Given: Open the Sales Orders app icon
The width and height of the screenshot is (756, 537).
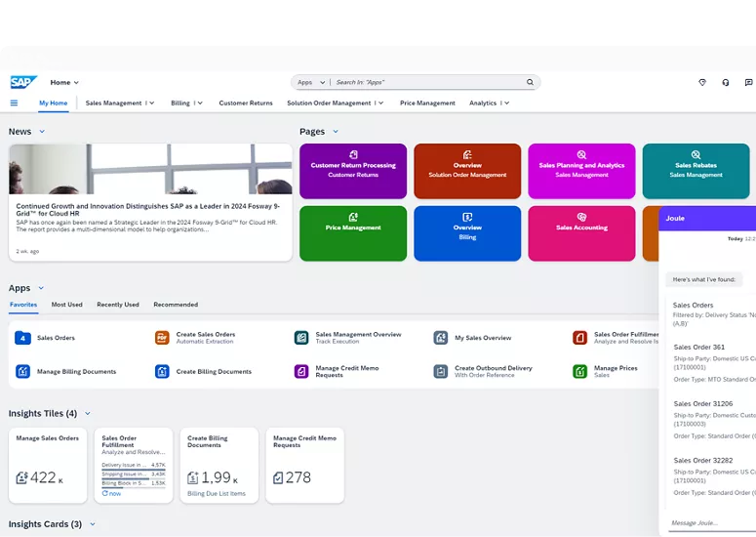Looking at the screenshot, I should (x=22, y=338).
